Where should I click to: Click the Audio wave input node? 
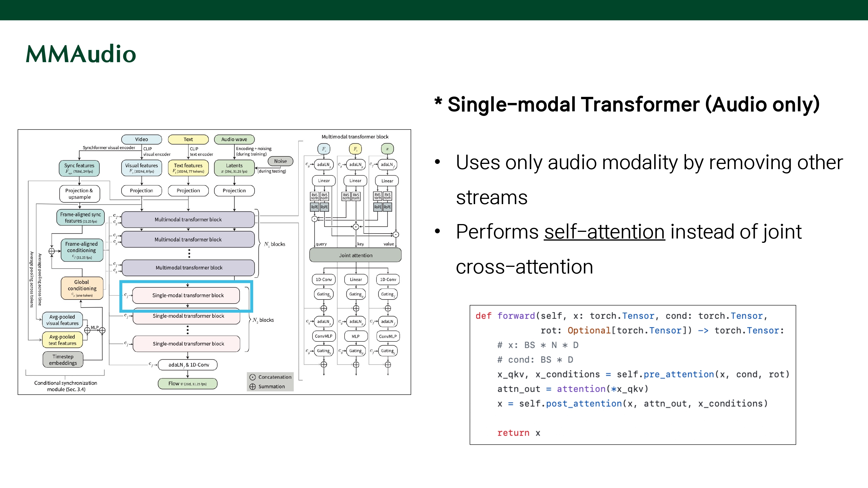(234, 139)
